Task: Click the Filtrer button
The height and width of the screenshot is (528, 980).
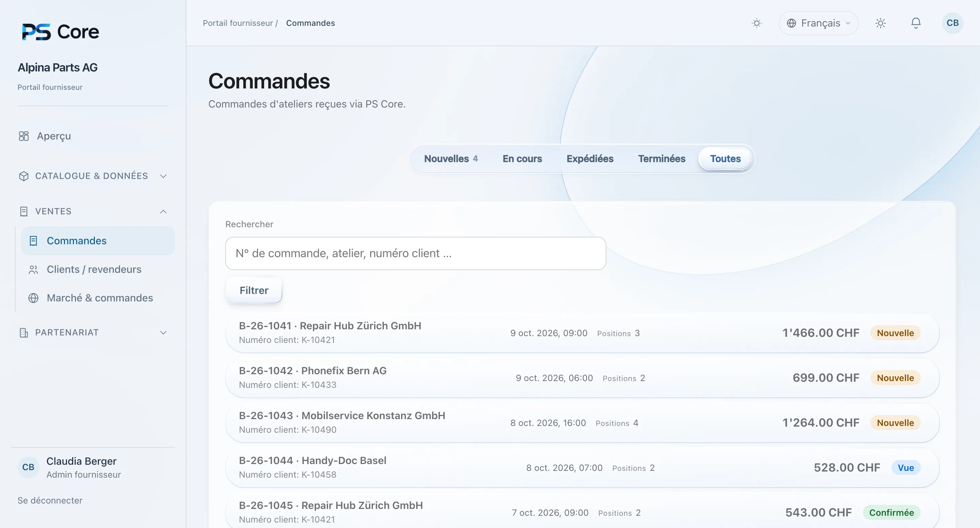Action: tap(254, 291)
